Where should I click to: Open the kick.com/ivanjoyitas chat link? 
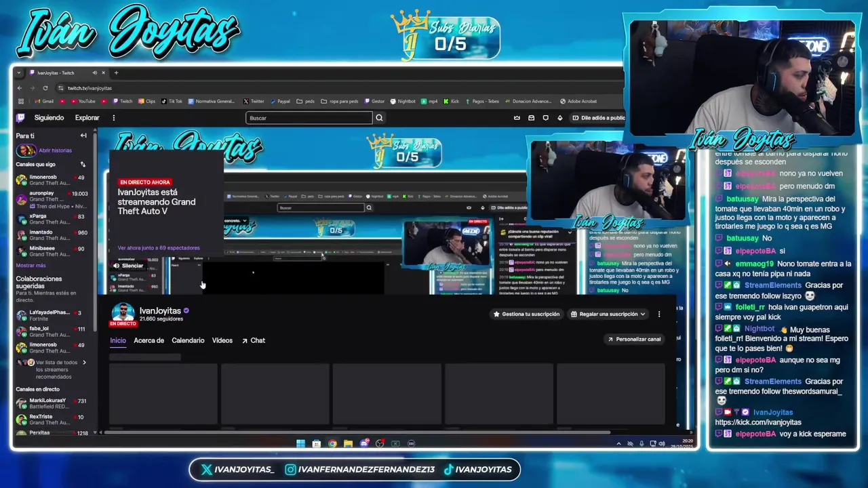[758, 422]
